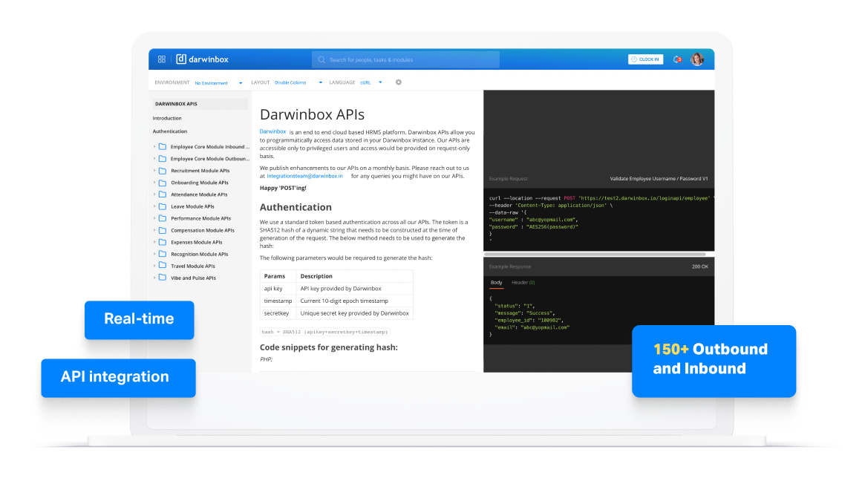The image size is (868, 478).
Task: Select the Body response tab
Action: click(496, 283)
